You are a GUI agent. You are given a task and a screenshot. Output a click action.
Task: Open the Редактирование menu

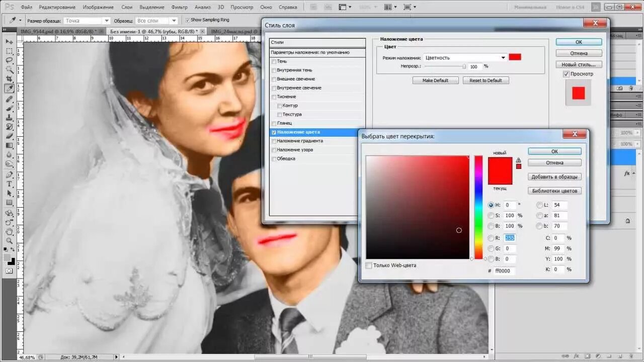57,7
